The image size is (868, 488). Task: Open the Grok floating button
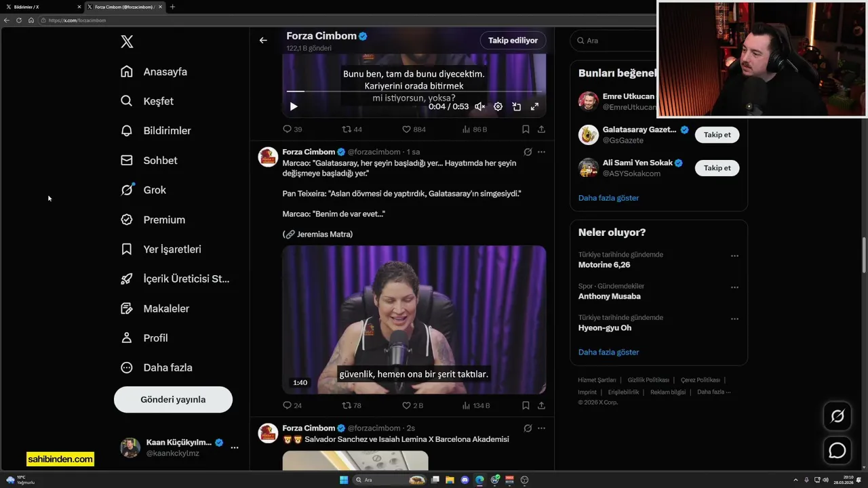coord(837,416)
